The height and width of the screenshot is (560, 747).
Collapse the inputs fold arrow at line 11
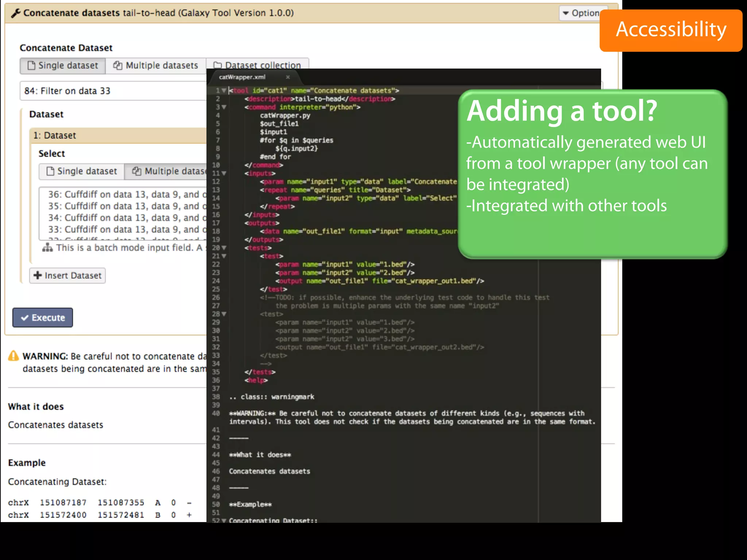tap(224, 174)
